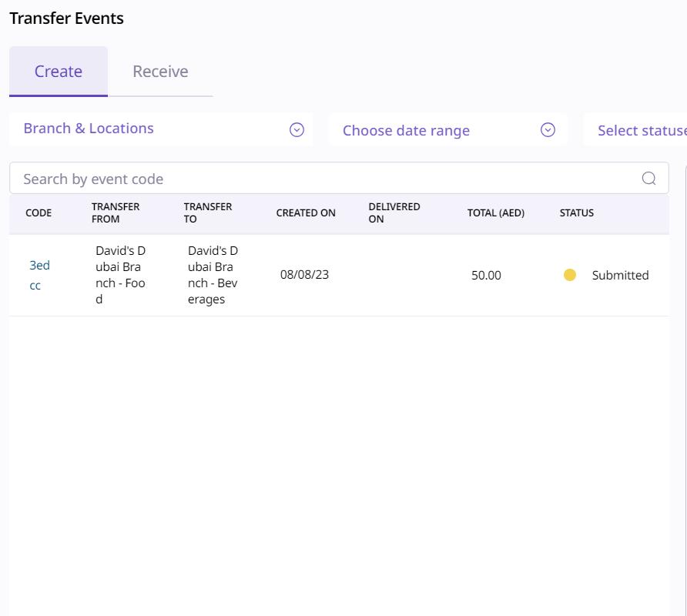
Task: Click the CREATED ON column header
Action: point(306,213)
